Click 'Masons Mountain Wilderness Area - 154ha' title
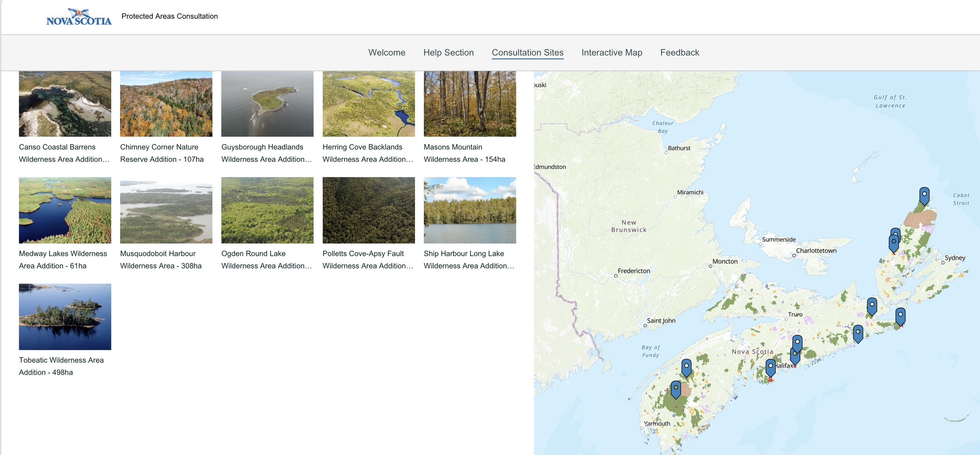980x455 pixels. coord(464,153)
